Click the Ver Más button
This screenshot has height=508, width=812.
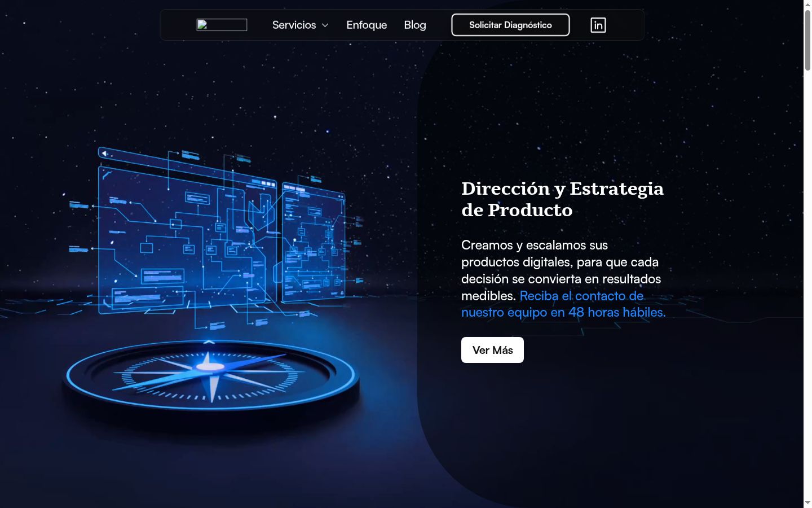click(x=492, y=350)
